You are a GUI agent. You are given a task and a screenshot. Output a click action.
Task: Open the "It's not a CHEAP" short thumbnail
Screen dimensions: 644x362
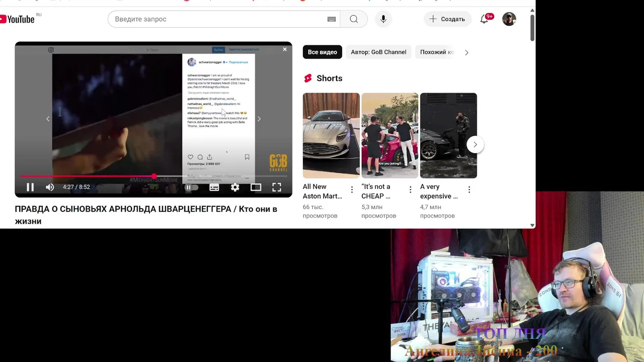coord(389,135)
